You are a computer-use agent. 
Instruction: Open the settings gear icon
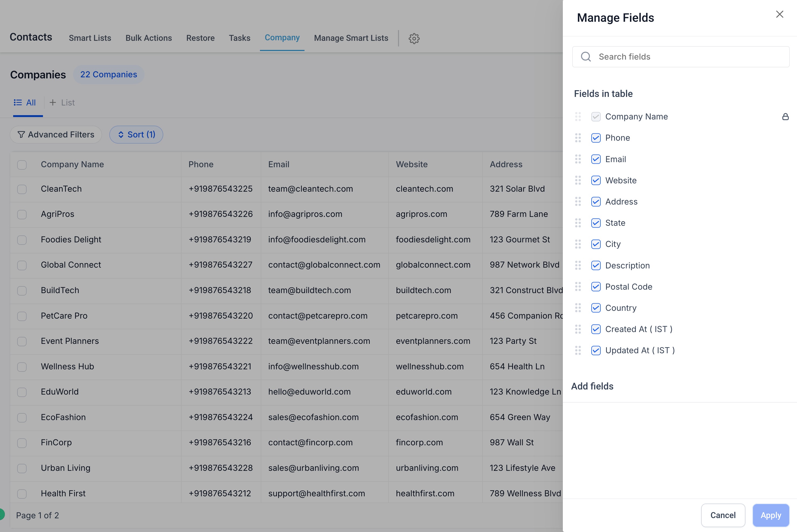[414, 38]
